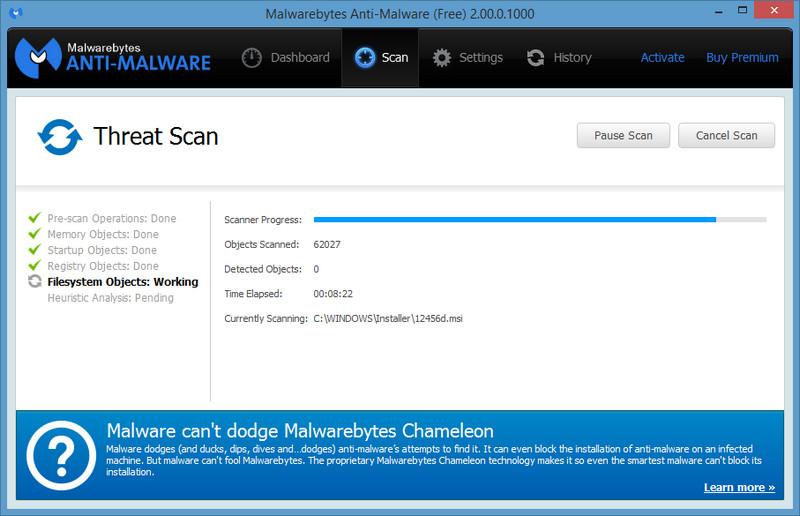Viewport: 800px width, 516px height.
Task: Click the 'Time Elapsed:' label
Action: [x=253, y=293]
